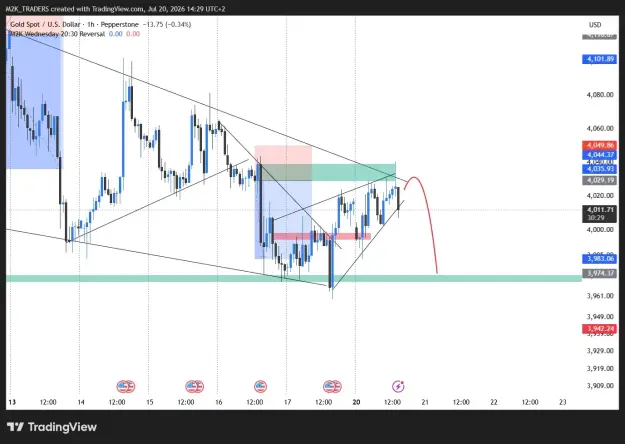Select the blue 4,101.89 price label
Image resolution: width=625 pixels, height=444 pixels.
(600, 59)
